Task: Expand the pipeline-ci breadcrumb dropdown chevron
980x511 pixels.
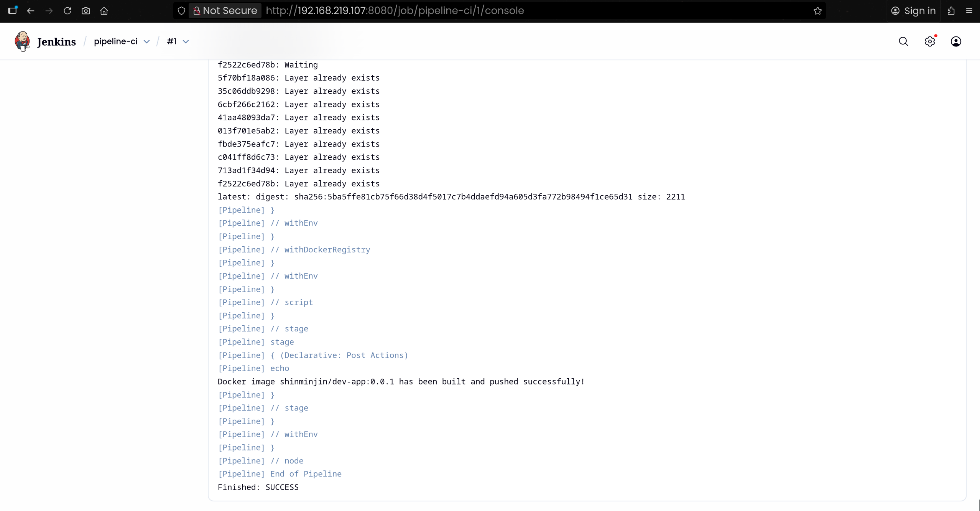Action: pos(146,41)
